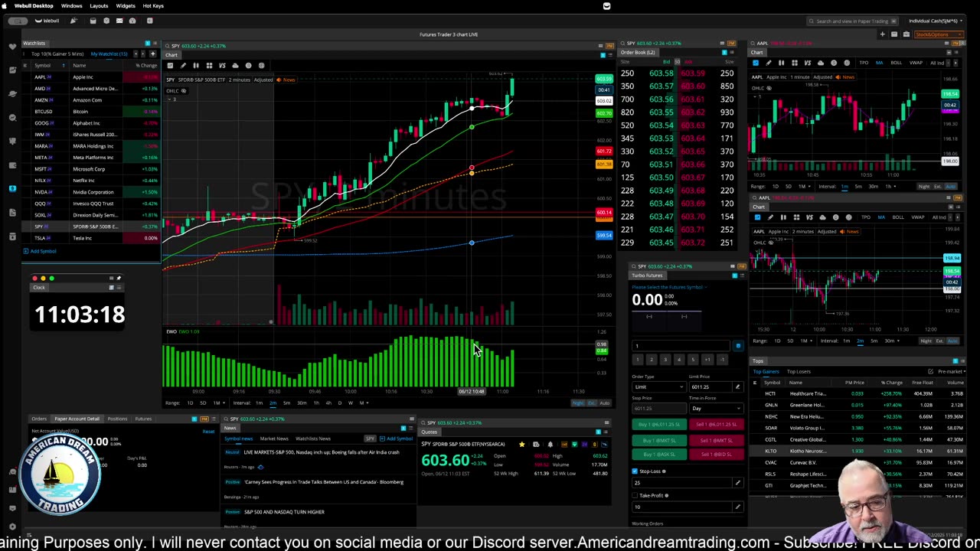Click the star favorite icon in SPY Quotes
980x551 pixels.
tap(521, 444)
